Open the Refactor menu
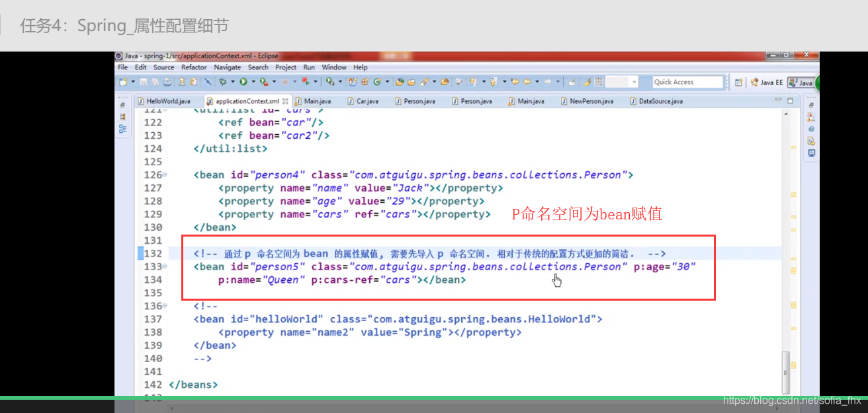The image size is (868, 413). [194, 67]
